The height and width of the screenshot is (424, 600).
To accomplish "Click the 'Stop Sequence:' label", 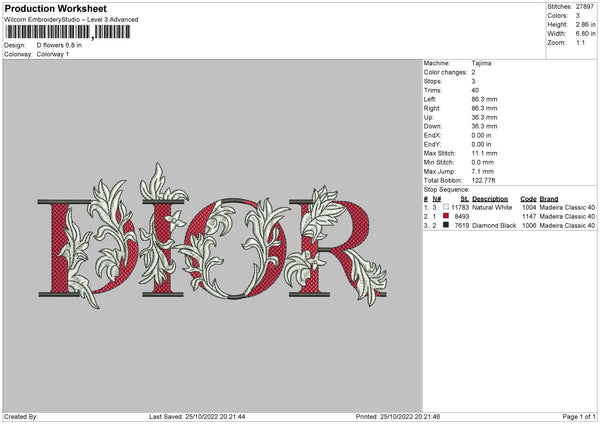I will (x=446, y=190).
